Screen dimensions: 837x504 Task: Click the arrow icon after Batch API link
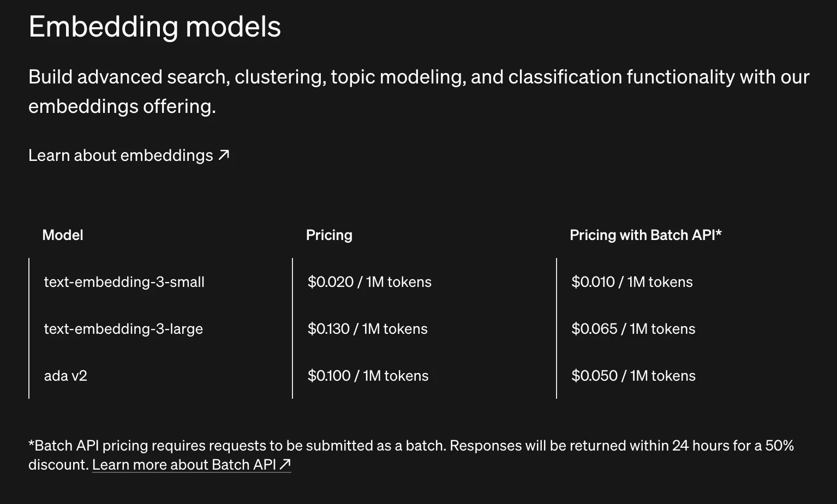pyautogui.click(x=285, y=464)
